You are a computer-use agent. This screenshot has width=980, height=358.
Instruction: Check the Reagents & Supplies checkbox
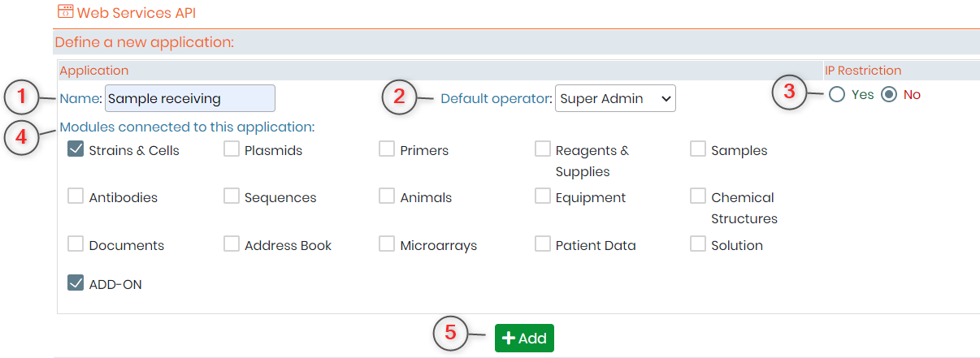[x=543, y=149]
